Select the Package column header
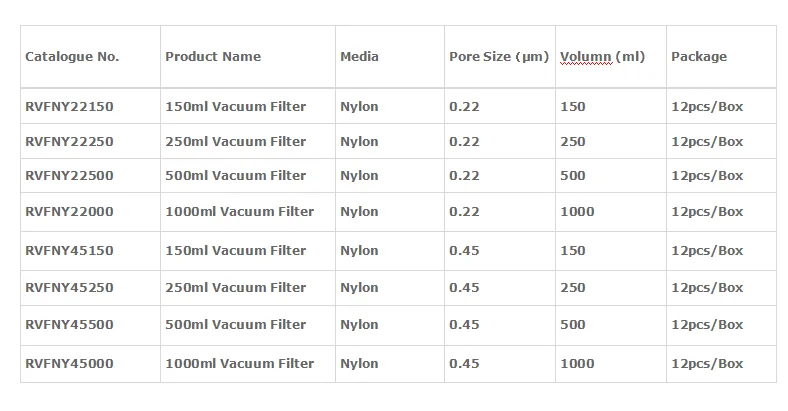This screenshot has height=411, width=788. click(699, 57)
